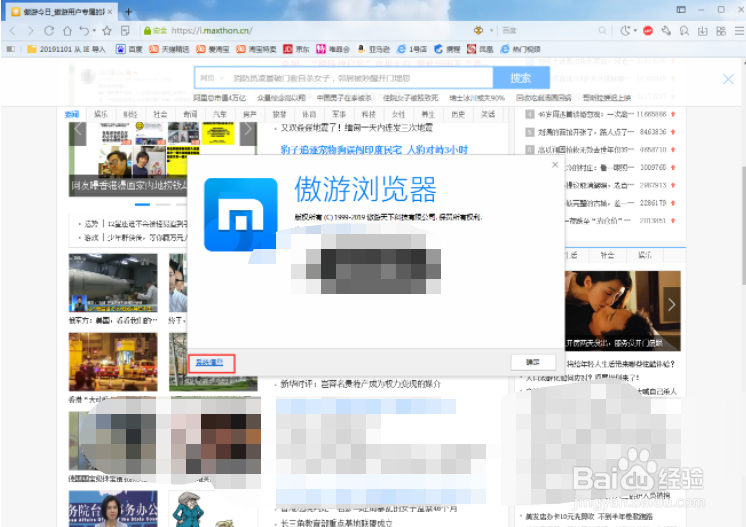Open the hamburger main menu

pyautogui.click(x=739, y=31)
